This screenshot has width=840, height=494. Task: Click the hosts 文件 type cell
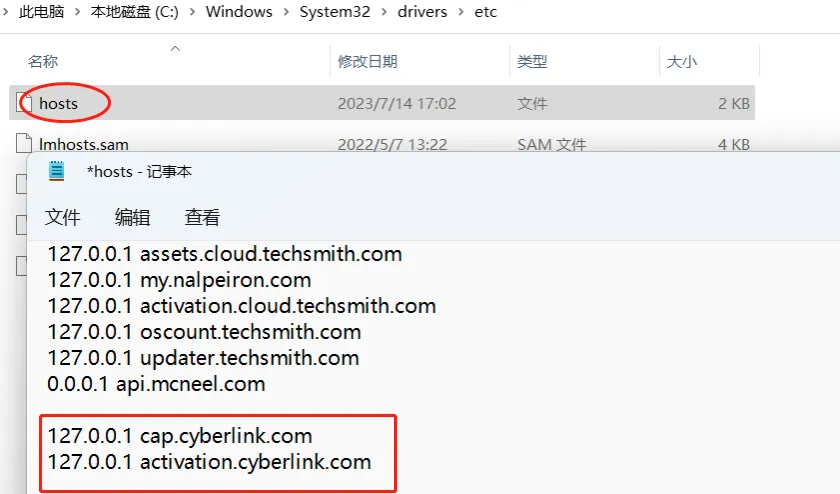(x=532, y=103)
